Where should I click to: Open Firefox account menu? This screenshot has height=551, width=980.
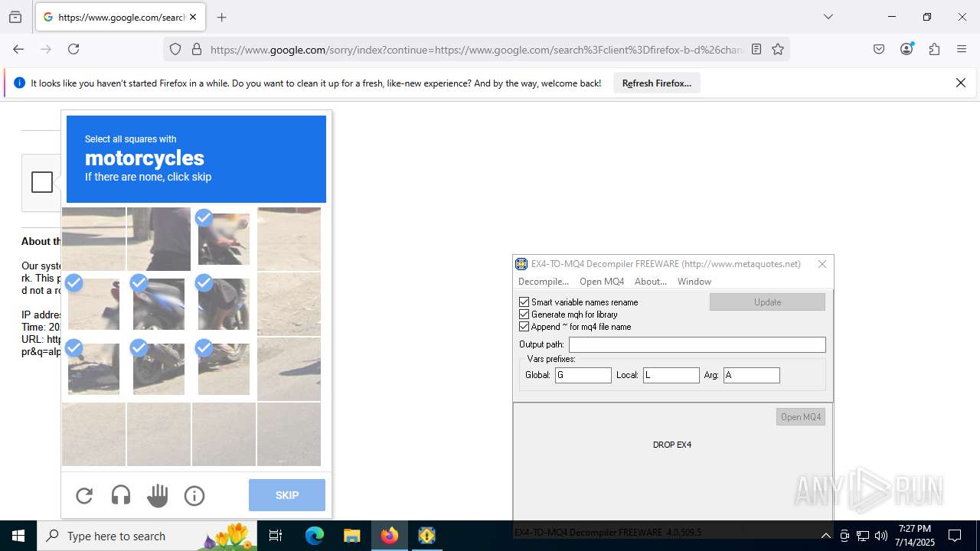coord(906,49)
